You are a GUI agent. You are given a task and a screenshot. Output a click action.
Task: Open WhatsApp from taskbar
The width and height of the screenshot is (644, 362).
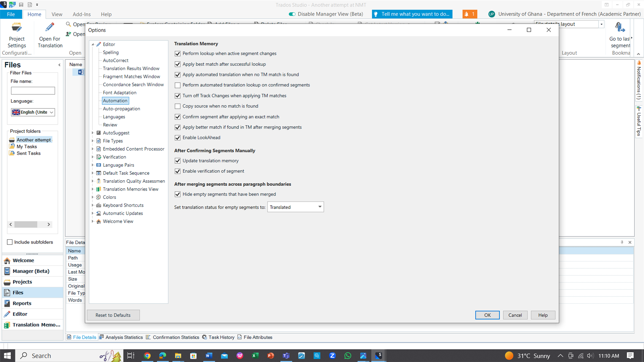pyautogui.click(x=348, y=356)
